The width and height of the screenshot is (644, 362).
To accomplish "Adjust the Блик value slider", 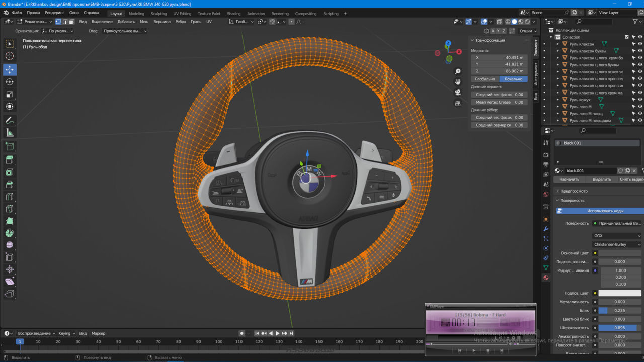I will click(620, 310).
